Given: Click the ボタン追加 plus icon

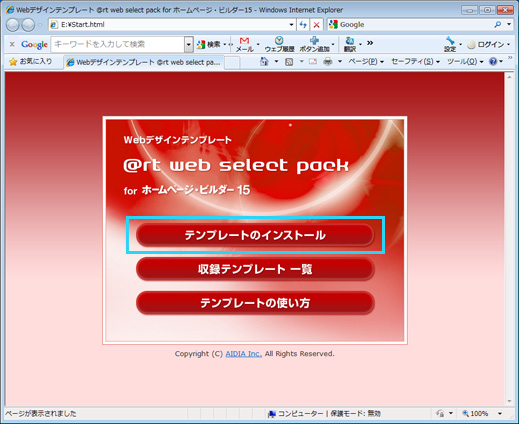Looking at the screenshot, I should [314, 44].
